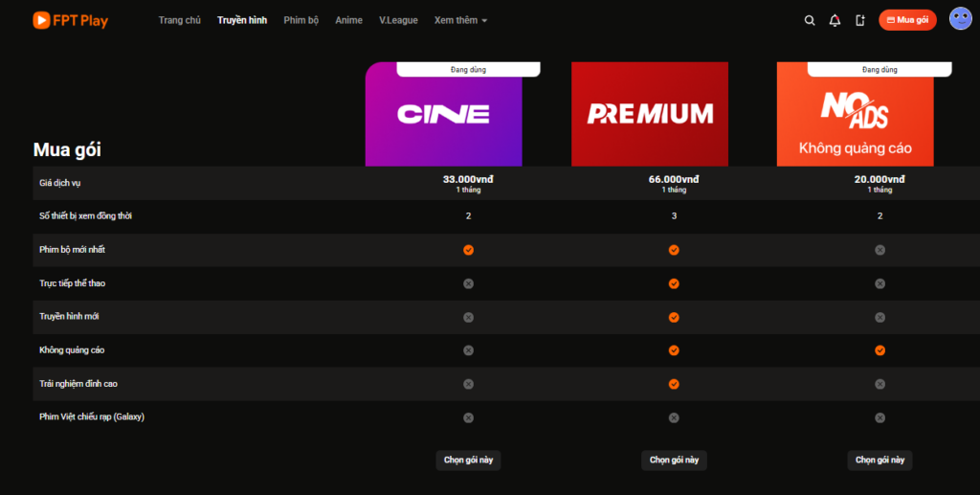Screen dimensions: 980x495
Task: Click the Premium 'Phim Việt chiếu rạp' x mark
Action: point(674,417)
